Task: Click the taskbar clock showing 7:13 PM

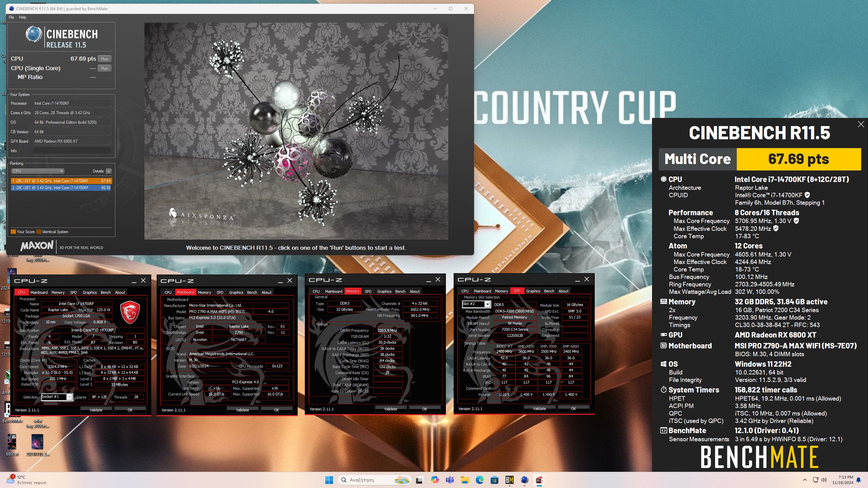Action: pyautogui.click(x=843, y=480)
